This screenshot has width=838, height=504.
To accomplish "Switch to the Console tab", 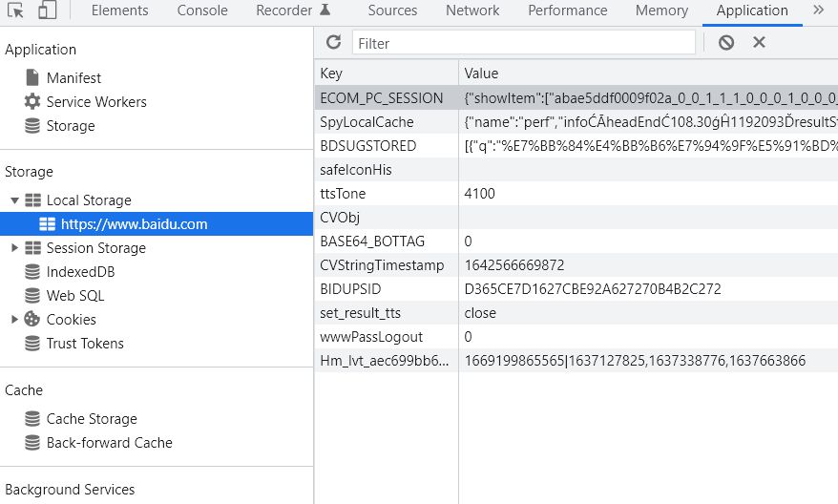I will point(202,10).
